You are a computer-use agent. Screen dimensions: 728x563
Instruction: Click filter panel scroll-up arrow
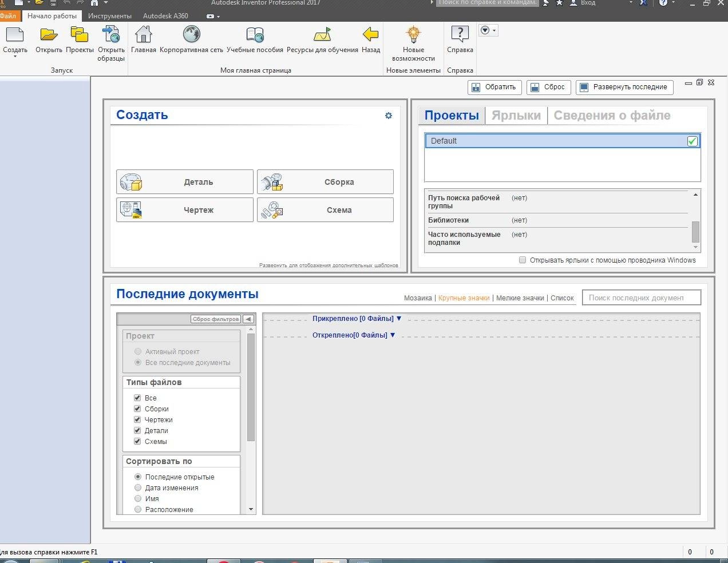[251, 330]
